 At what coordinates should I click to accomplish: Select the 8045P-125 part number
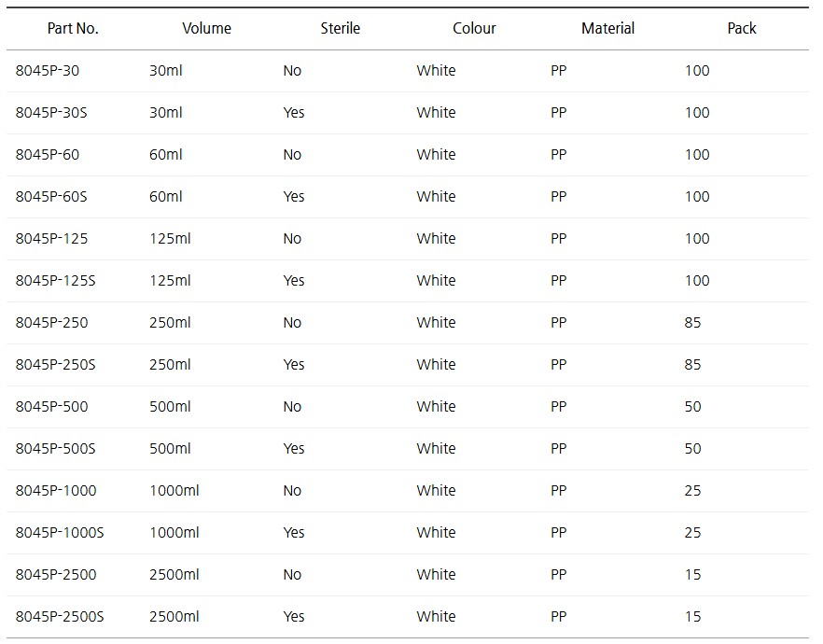pyautogui.click(x=52, y=239)
